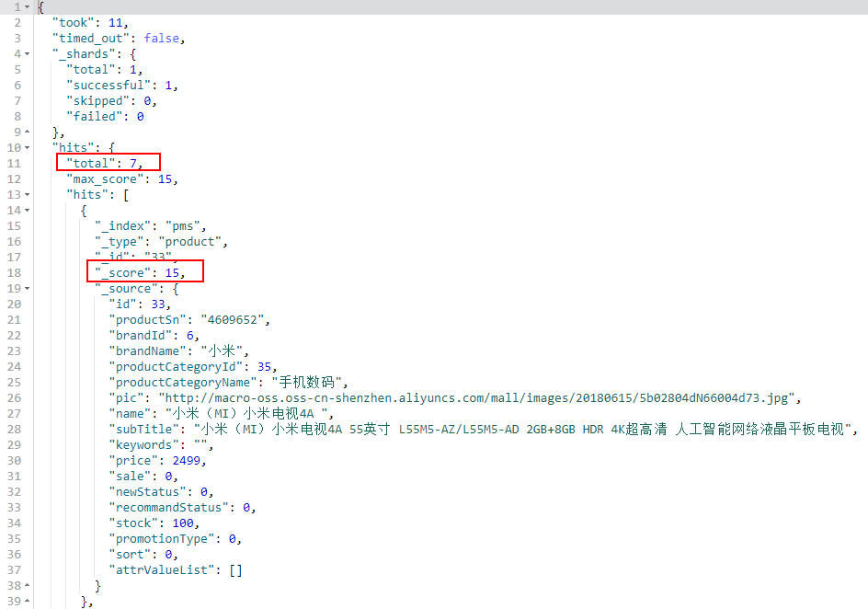The image size is (868, 609).
Task: Click gutter line number 26
Action: tap(14, 398)
